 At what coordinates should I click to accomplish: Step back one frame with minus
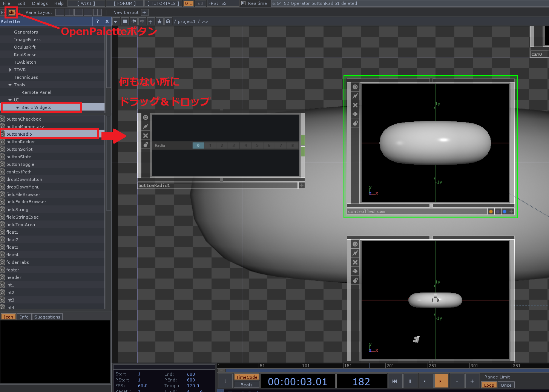click(457, 381)
